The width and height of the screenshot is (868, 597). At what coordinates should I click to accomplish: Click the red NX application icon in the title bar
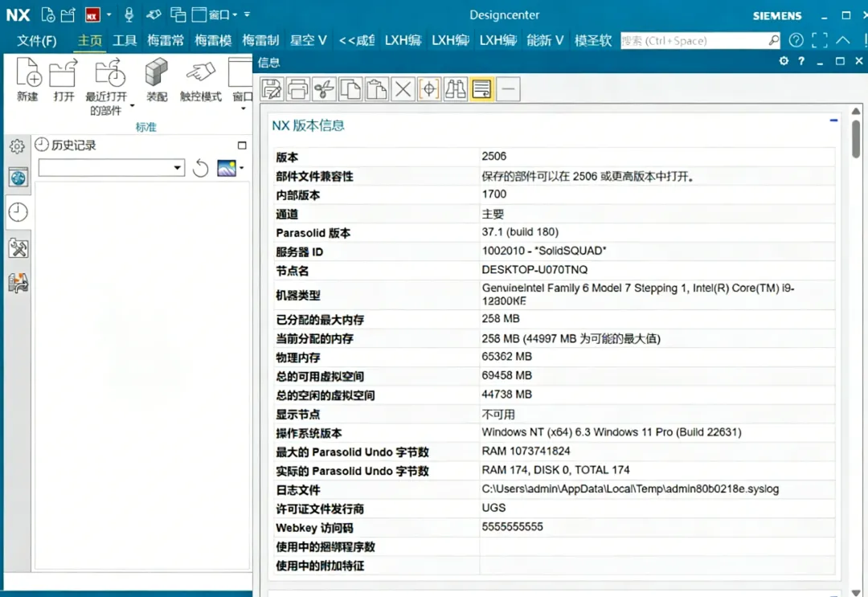tap(92, 15)
